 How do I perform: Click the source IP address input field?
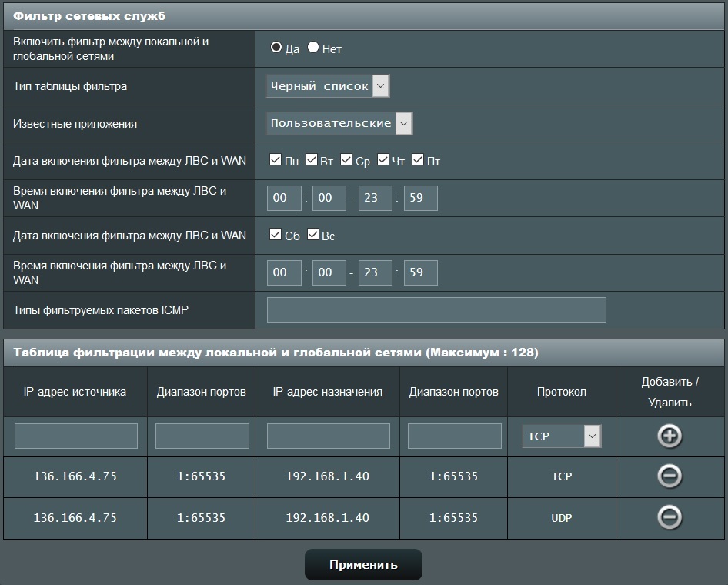pyautogui.click(x=76, y=436)
